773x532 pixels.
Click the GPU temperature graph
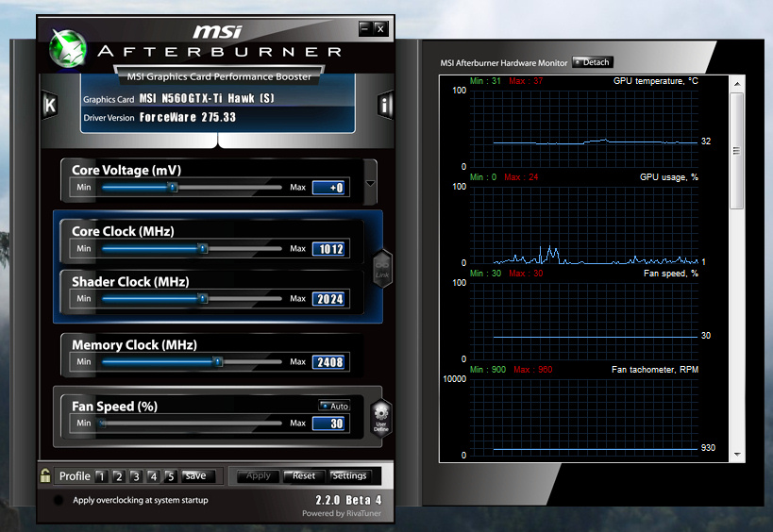(x=583, y=128)
